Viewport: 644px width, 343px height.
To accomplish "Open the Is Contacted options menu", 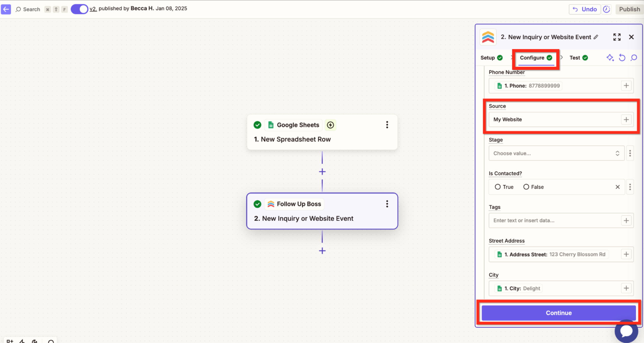I will point(630,187).
